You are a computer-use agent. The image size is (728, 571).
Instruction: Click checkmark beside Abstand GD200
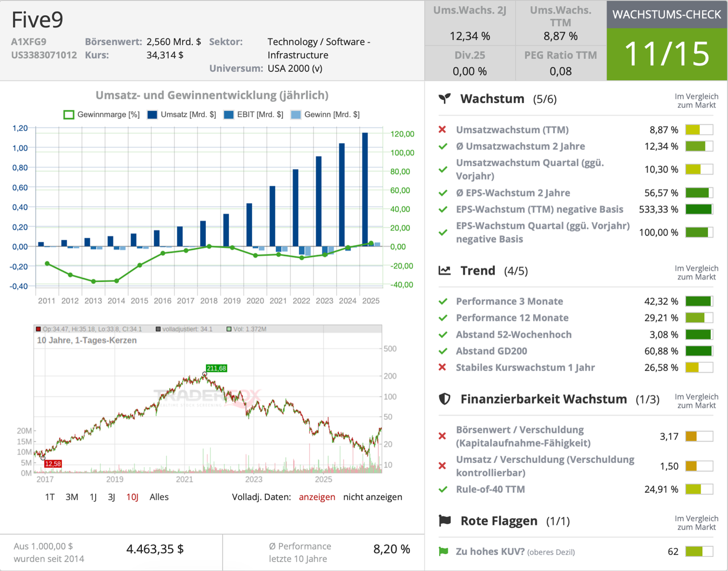coord(443,351)
